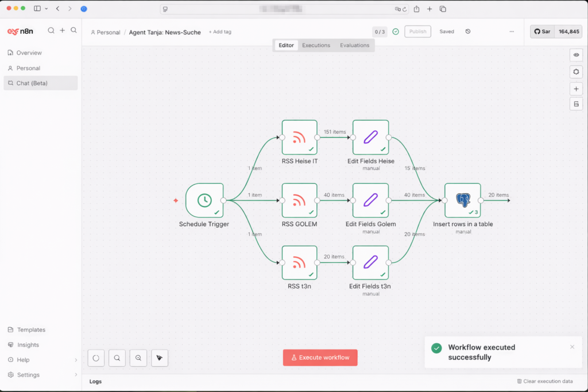
Task: Dismiss the Workflow executed successfully notification
Action: pyautogui.click(x=572, y=347)
